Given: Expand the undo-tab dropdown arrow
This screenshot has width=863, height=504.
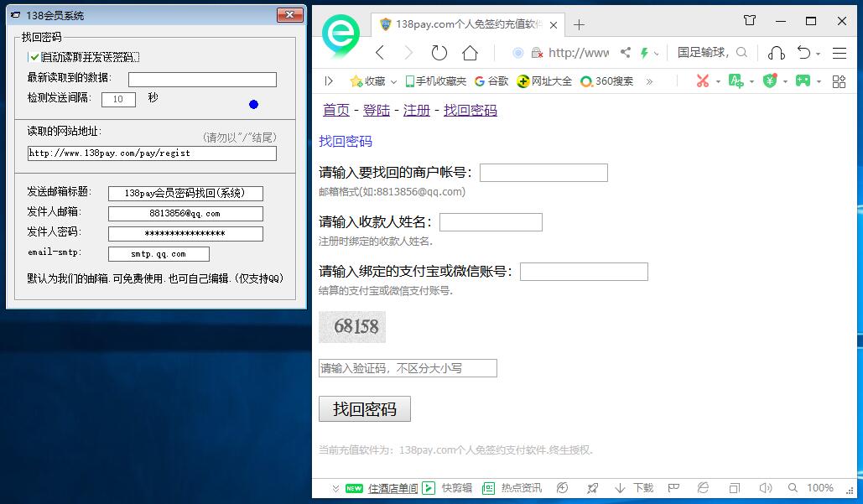Looking at the screenshot, I should [818, 54].
